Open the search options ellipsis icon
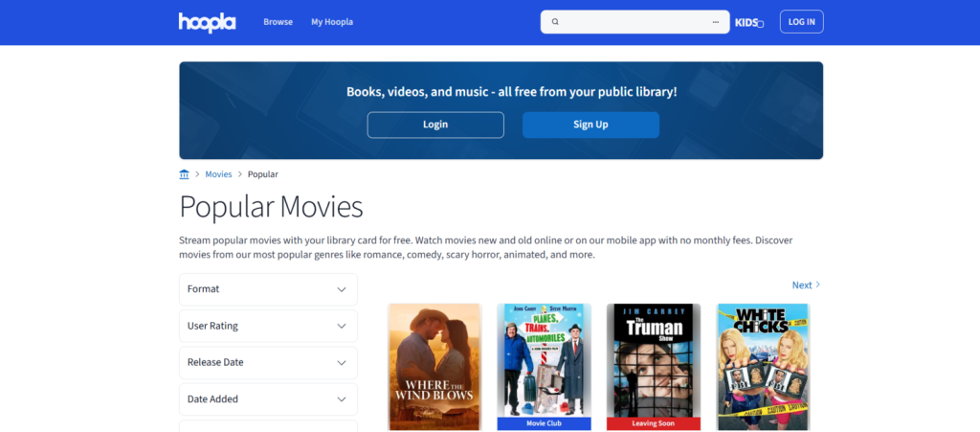Viewport: 980px width, 432px height. point(716,22)
